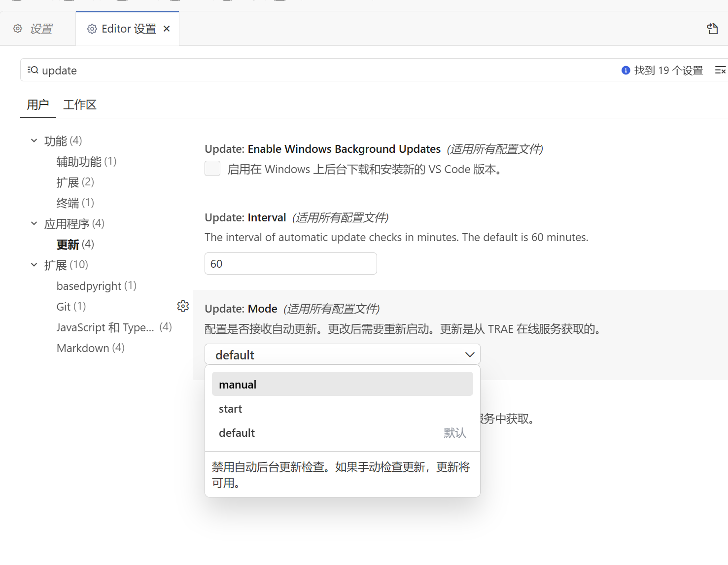Choose default update mode option

point(343,433)
